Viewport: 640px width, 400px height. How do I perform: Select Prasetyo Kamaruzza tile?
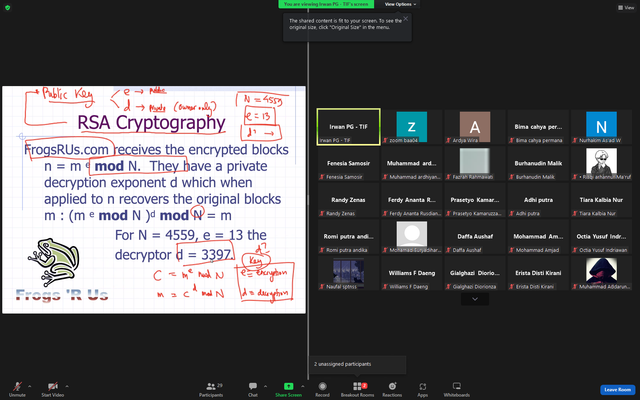click(475, 200)
